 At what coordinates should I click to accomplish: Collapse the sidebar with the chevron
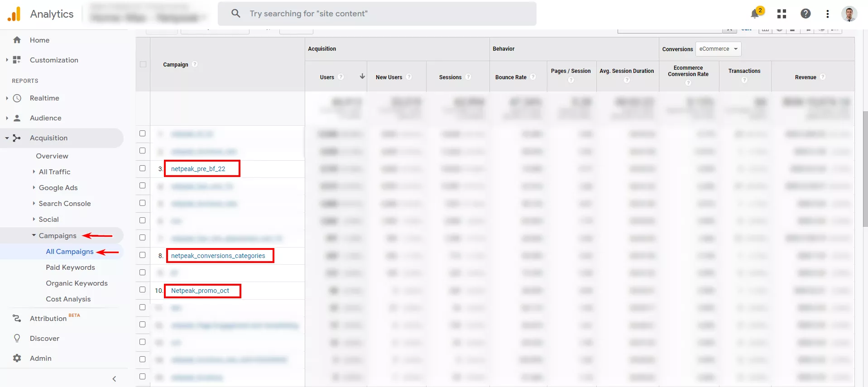click(x=114, y=379)
